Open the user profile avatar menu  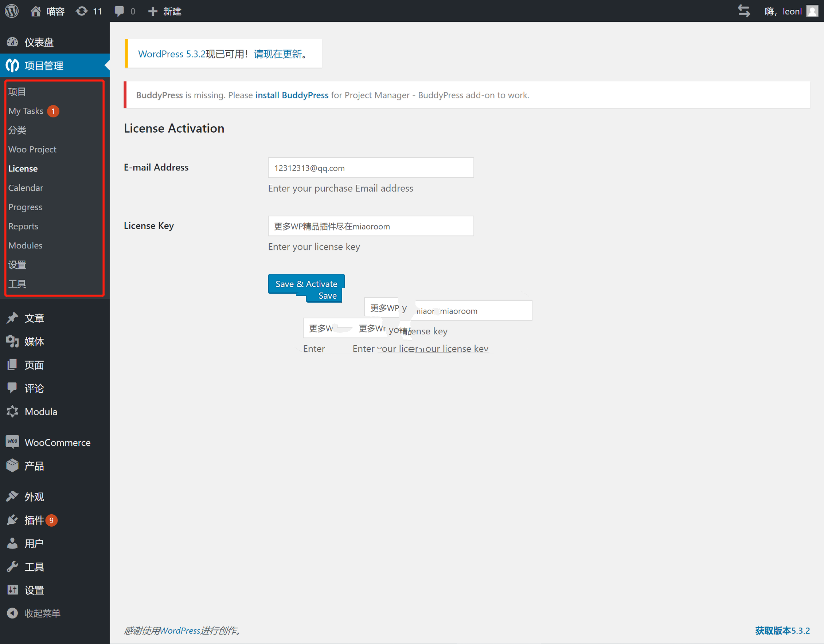812,11
